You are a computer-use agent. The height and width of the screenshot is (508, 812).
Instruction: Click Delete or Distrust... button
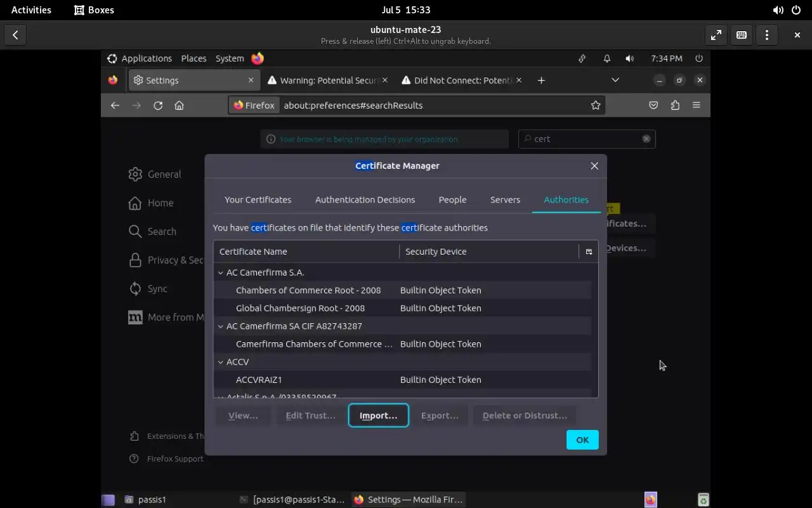tap(525, 415)
